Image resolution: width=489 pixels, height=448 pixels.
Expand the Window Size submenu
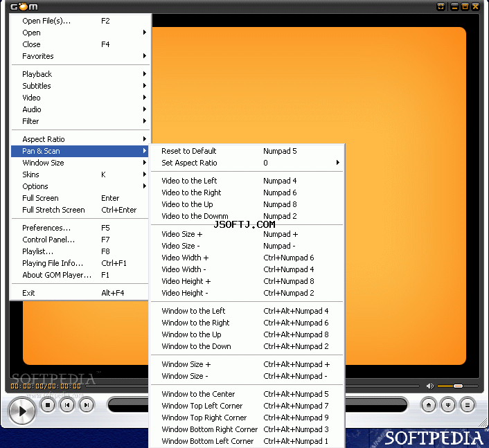tap(80, 163)
